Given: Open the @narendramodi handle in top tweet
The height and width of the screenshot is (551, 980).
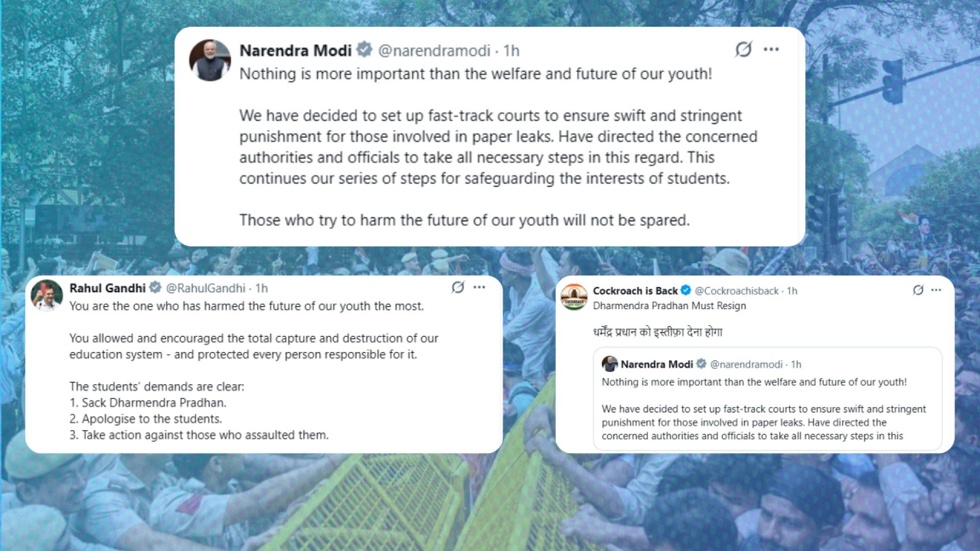Looking at the screenshot, I should (x=434, y=51).
